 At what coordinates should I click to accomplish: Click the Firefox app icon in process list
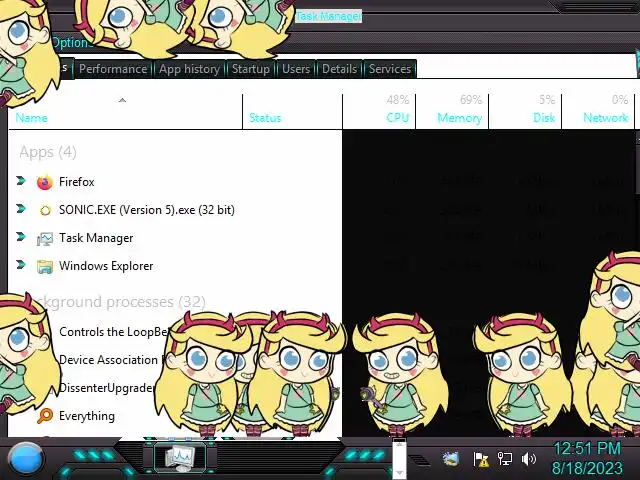45,182
